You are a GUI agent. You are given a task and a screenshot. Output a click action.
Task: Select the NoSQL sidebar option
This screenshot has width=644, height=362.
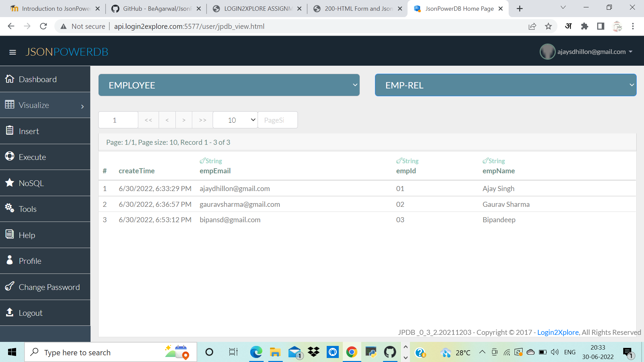click(x=31, y=183)
